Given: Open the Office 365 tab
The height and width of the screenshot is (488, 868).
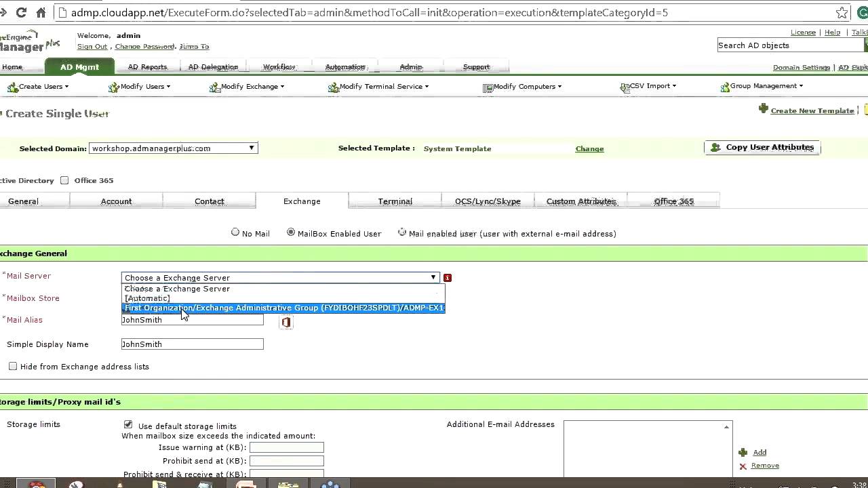Looking at the screenshot, I should 673,201.
